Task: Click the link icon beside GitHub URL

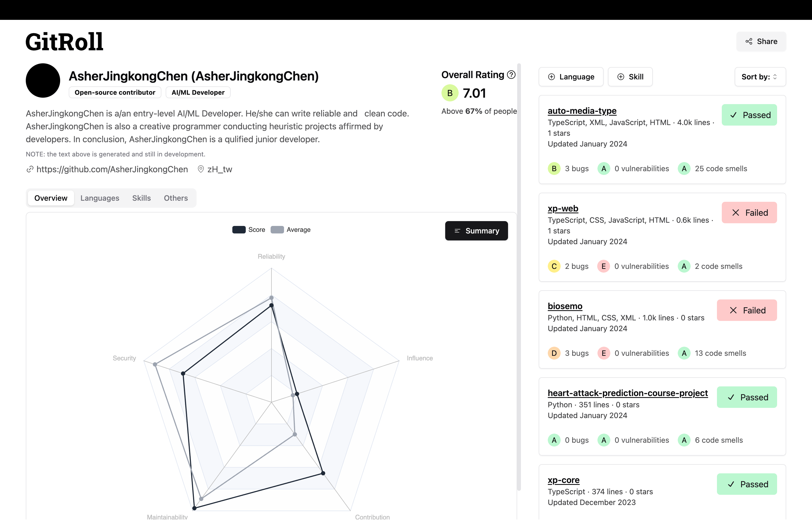Action: (x=30, y=169)
